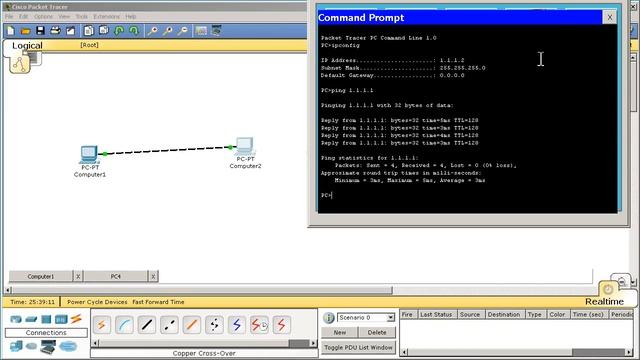Click the Undo green arrow icon
The image size is (640, 360).
[119, 31]
